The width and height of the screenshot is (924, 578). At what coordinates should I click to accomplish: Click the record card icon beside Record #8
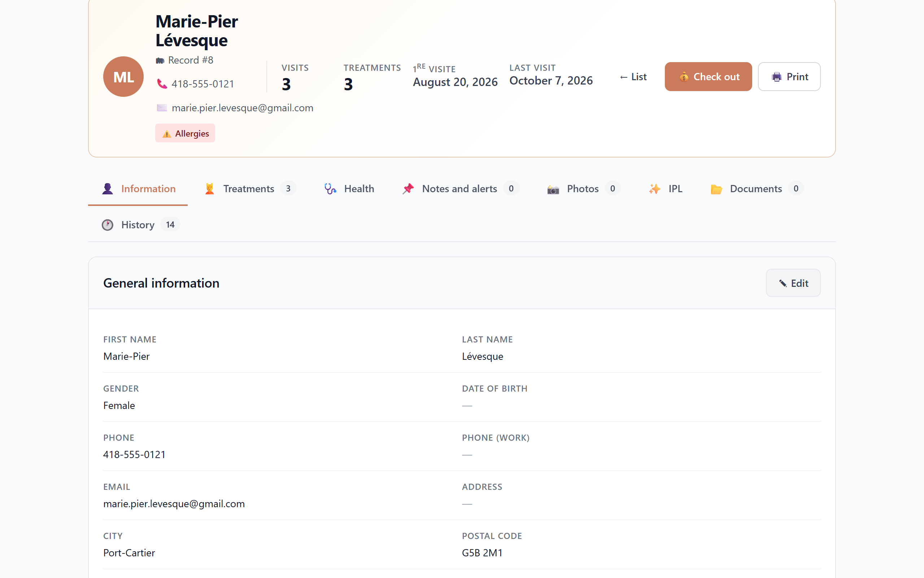[x=160, y=60]
